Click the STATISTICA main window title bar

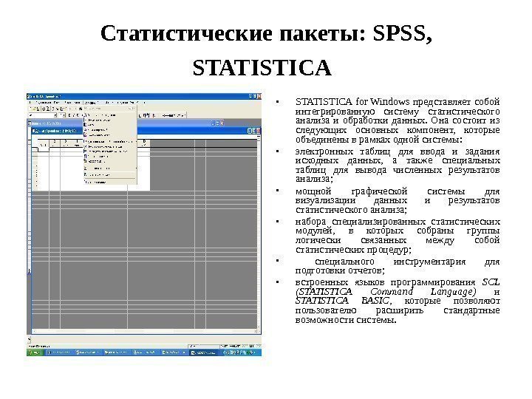(x=144, y=96)
